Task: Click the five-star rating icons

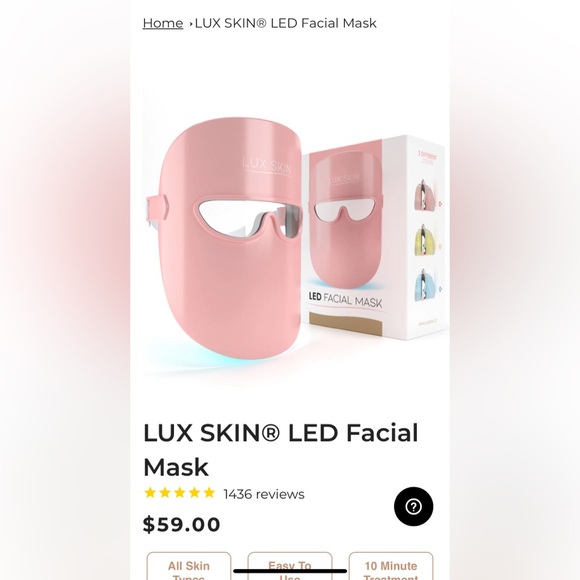Action: point(180,493)
